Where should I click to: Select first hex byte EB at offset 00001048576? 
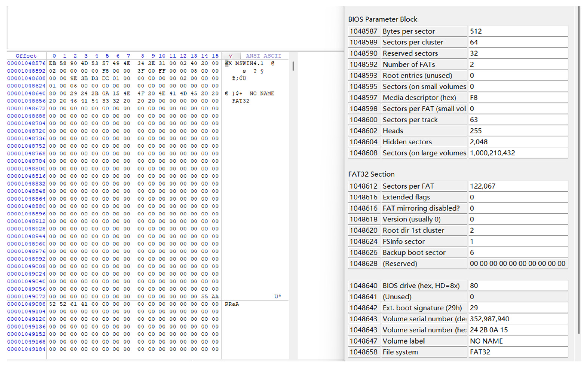[52, 63]
